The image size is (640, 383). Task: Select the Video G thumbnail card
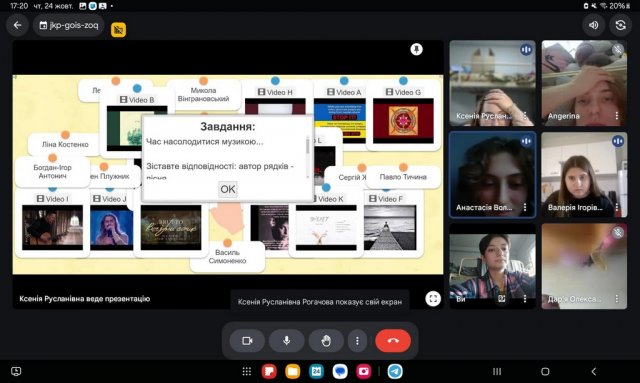click(403, 115)
